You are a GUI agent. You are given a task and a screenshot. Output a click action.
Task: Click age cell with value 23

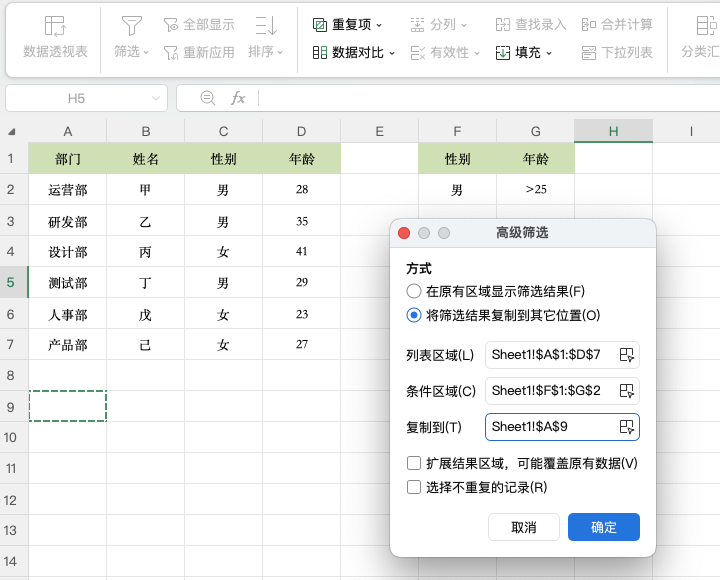(x=301, y=314)
